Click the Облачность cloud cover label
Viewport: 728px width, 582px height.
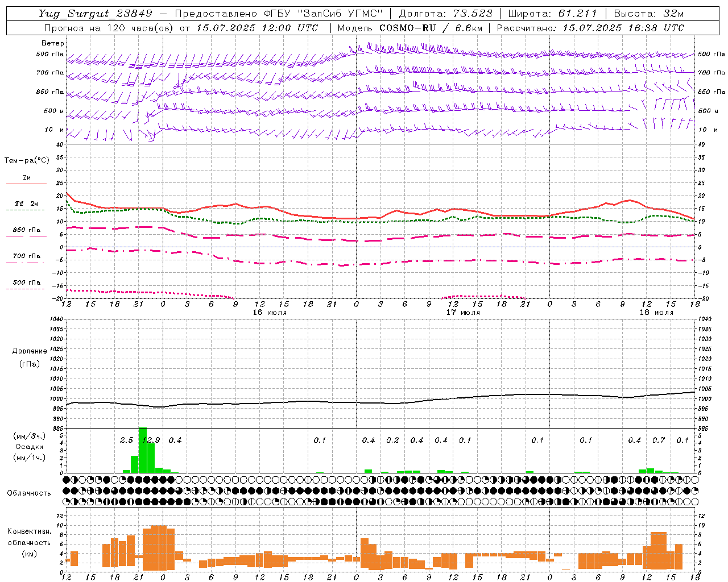[29, 493]
